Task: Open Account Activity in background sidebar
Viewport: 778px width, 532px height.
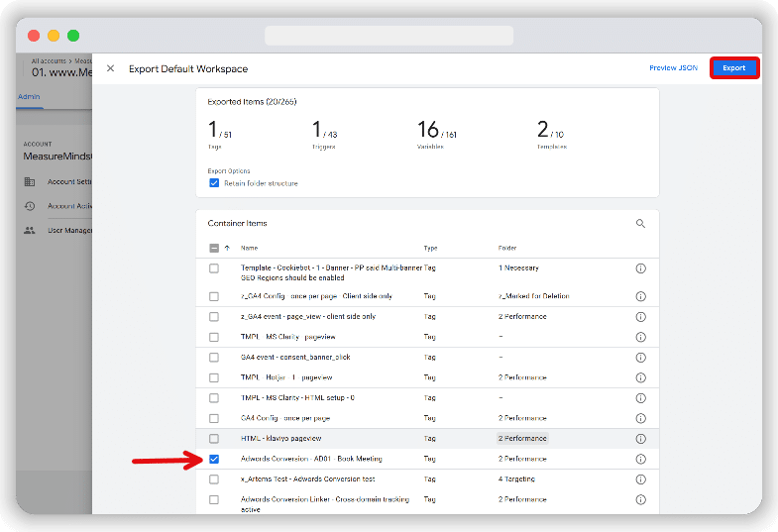Action: pos(69,206)
